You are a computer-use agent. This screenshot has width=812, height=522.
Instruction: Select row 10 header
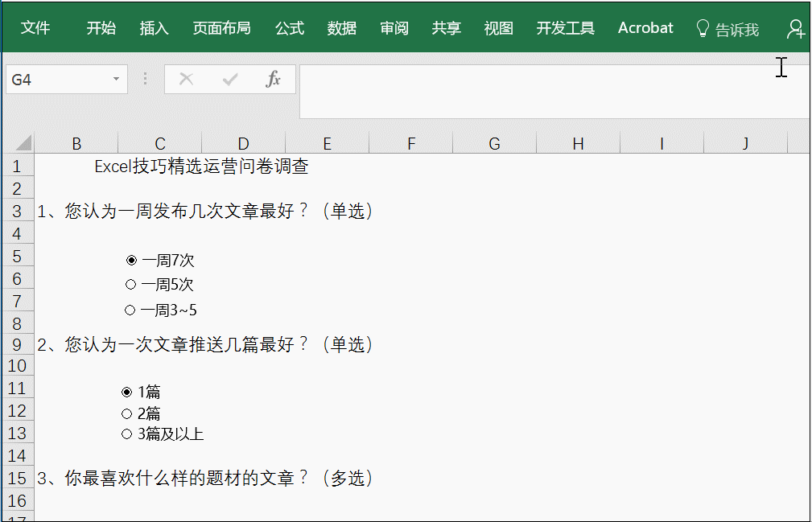[x=17, y=366]
